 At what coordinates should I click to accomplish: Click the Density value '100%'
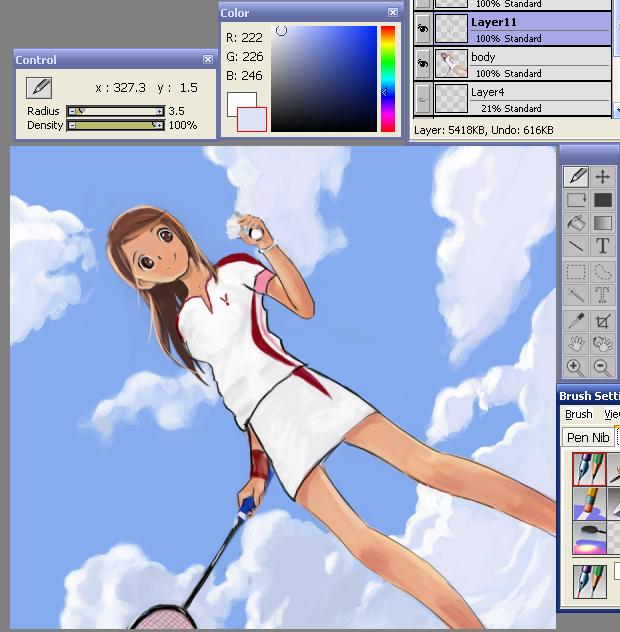pos(183,125)
